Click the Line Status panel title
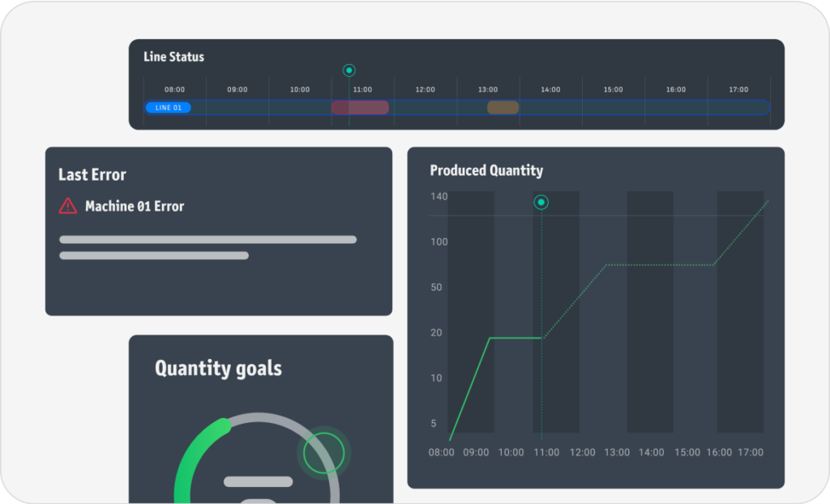830x504 pixels. 174,57
